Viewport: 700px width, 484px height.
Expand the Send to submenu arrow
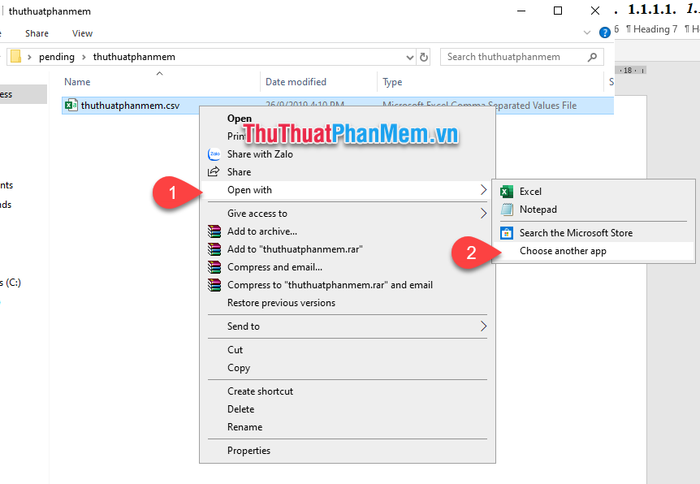(484, 326)
